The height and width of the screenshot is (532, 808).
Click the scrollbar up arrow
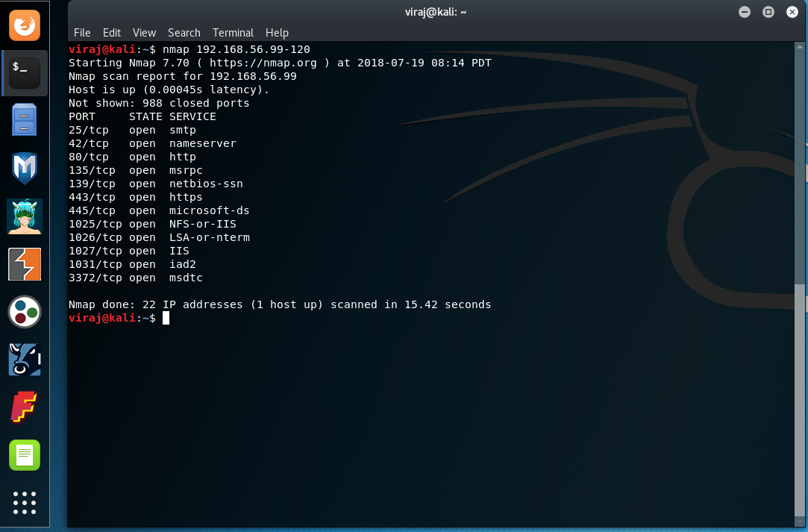tap(800, 47)
